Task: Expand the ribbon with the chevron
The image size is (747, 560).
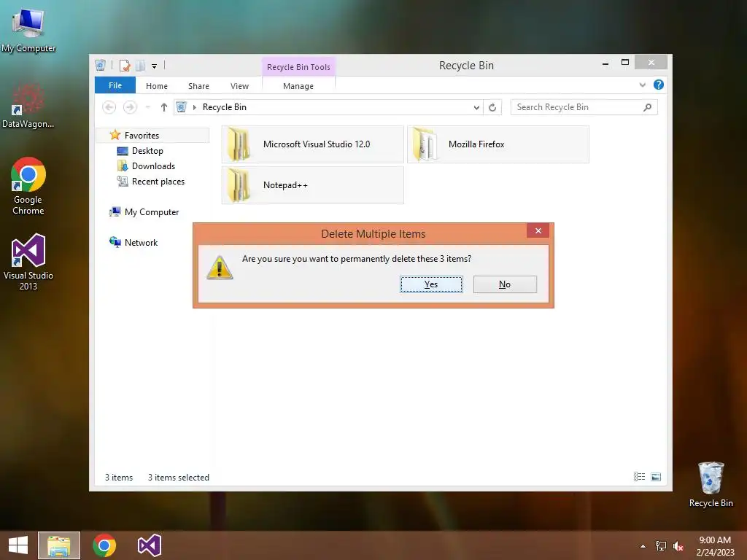Action: pyautogui.click(x=643, y=85)
